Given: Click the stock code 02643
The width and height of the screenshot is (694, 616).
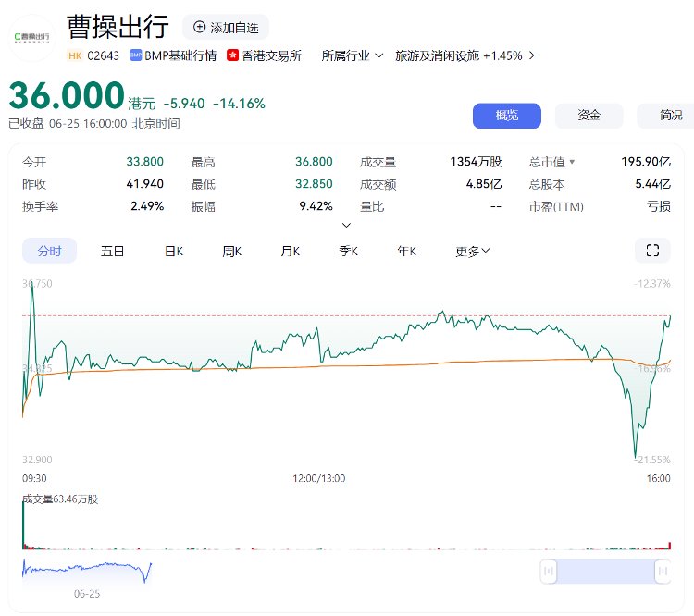Looking at the screenshot, I should 103,55.
